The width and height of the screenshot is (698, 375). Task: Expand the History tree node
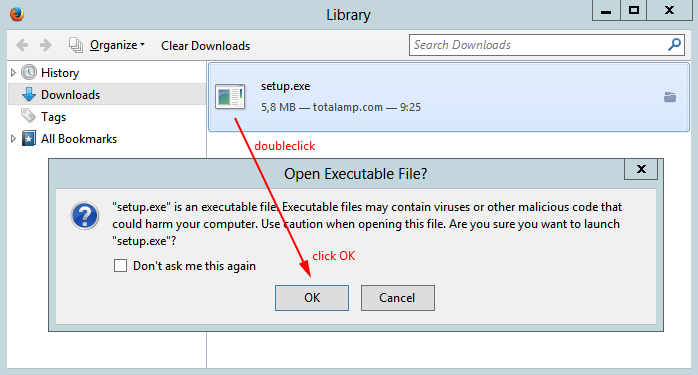[x=13, y=72]
